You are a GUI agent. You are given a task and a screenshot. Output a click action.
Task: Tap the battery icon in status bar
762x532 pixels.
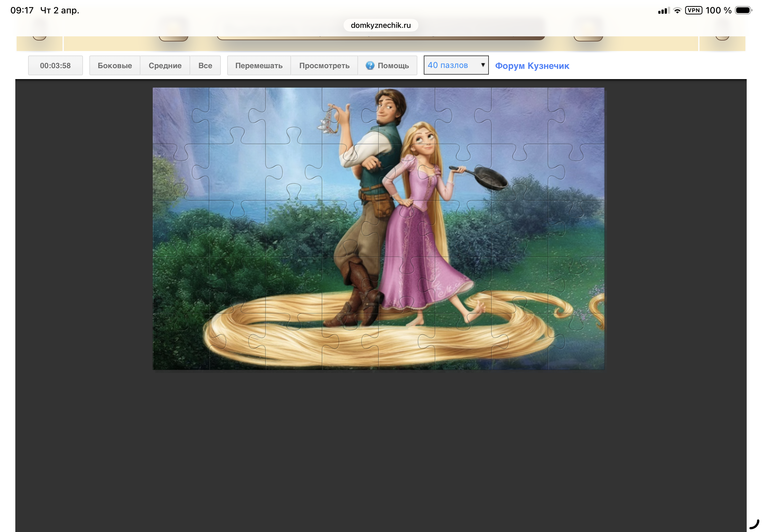tap(743, 10)
